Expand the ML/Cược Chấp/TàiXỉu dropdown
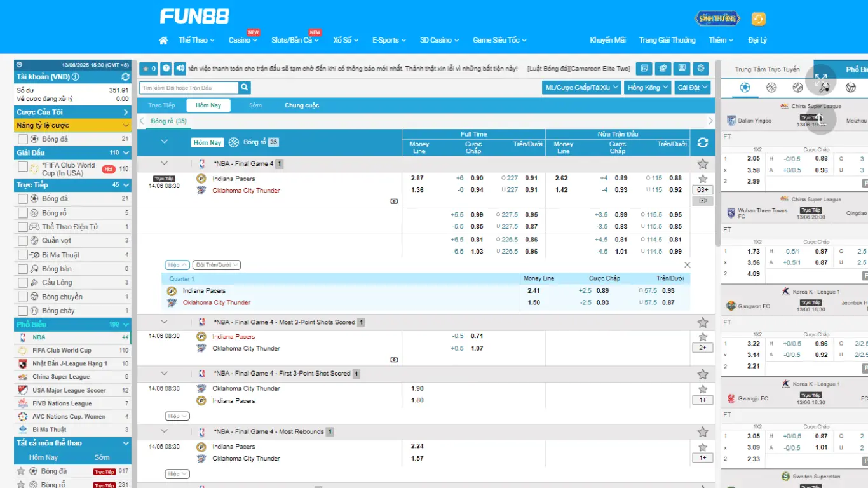The height and width of the screenshot is (488, 868). [581, 88]
